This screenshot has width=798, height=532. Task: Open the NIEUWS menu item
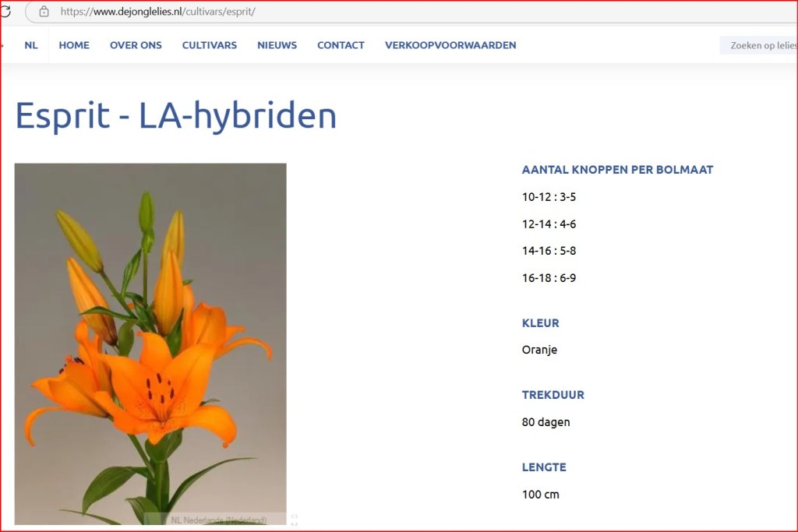click(x=277, y=45)
